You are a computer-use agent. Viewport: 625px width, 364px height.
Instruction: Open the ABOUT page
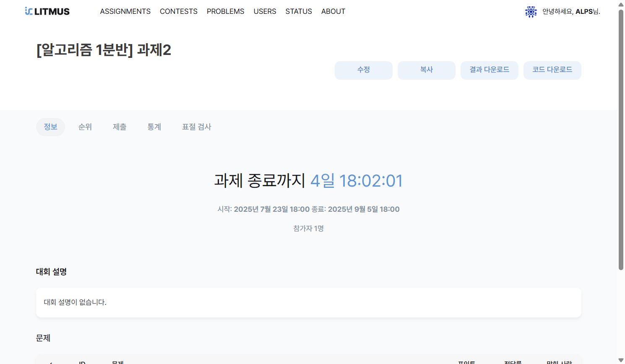tap(333, 11)
